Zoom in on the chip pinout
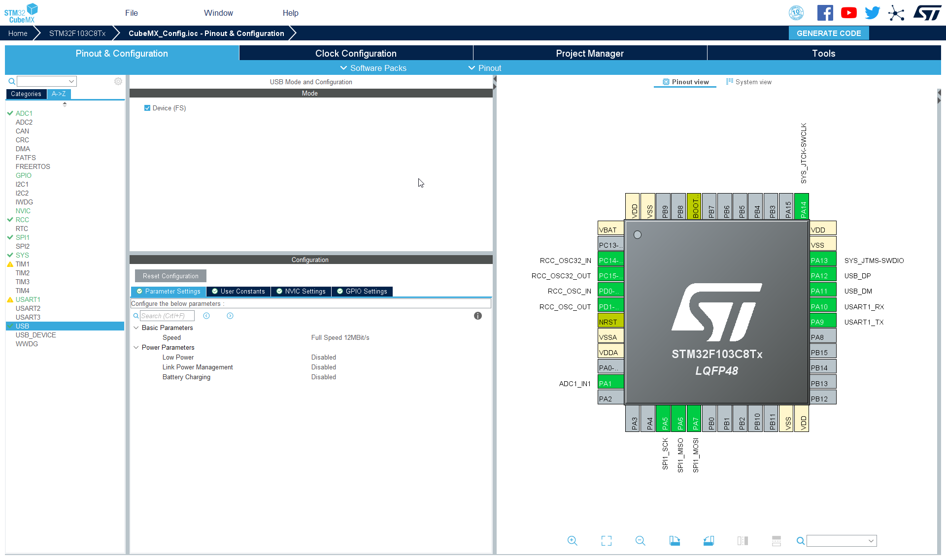The width and height of the screenshot is (946, 560). point(572,541)
